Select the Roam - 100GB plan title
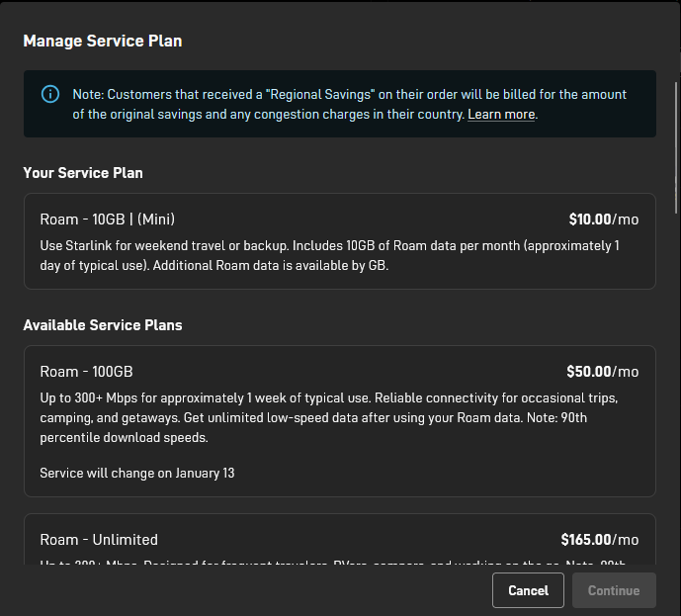681x616 pixels. [x=86, y=372]
